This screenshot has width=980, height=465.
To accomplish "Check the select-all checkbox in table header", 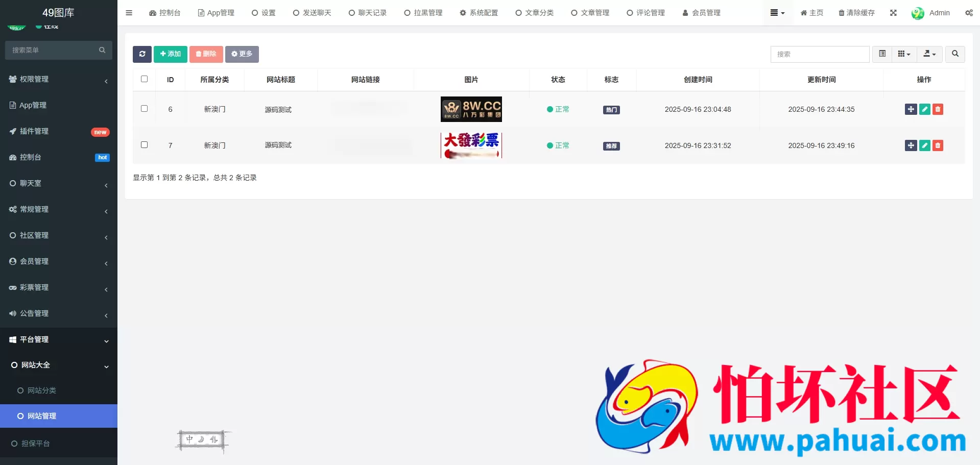I will [x=144, y=79].
